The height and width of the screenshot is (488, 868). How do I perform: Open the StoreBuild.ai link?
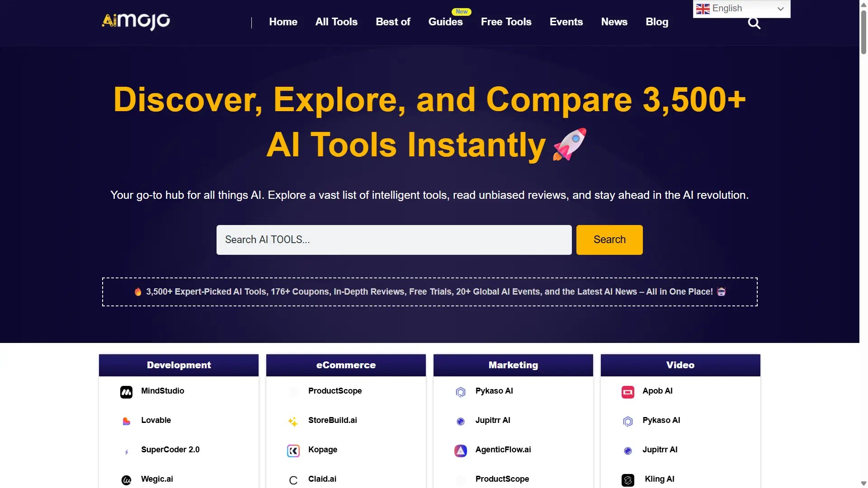click(x=332, y=420)
